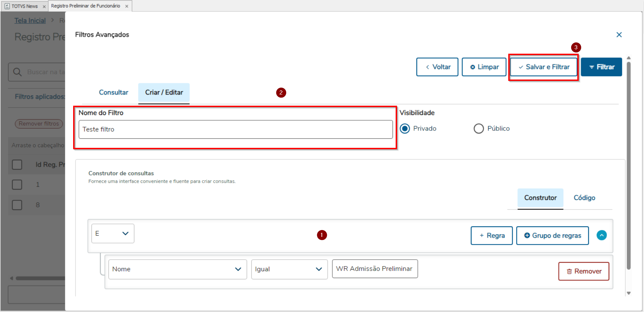Click the search magnifier icon

pos(17,72)
